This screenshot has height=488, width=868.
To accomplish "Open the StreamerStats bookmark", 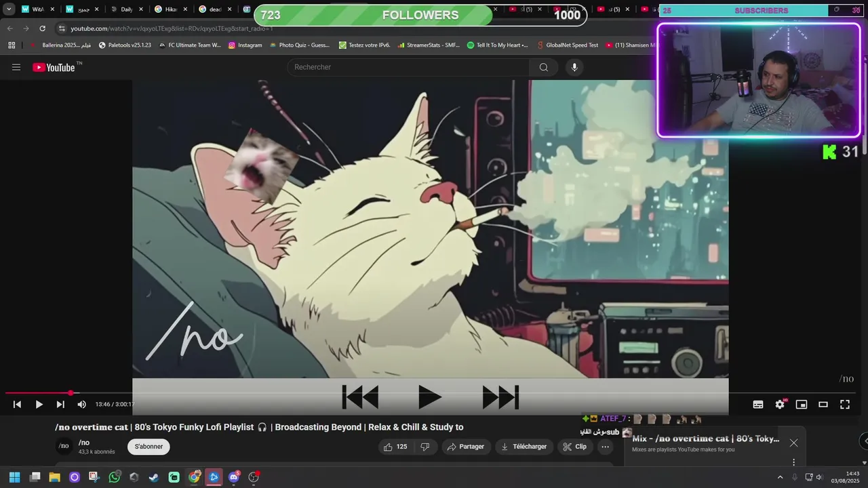I will pos(429,45).
